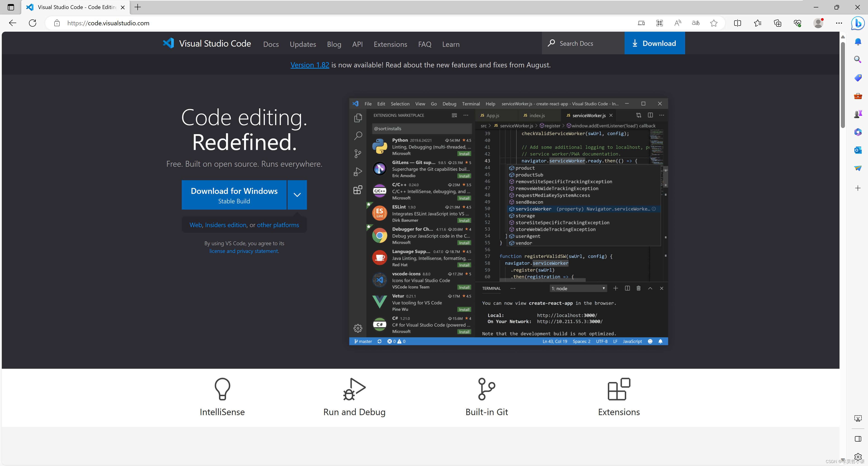Expand the Download button platform options

click(x=297, y=195)
